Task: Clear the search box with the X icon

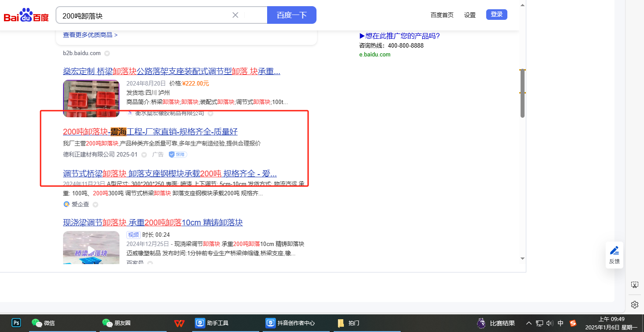Action: 235,15
